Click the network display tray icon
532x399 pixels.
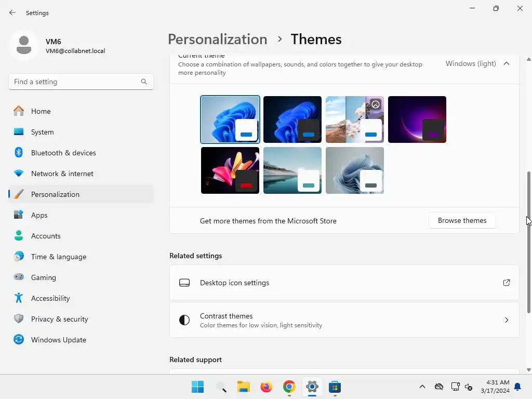(455, 387)
